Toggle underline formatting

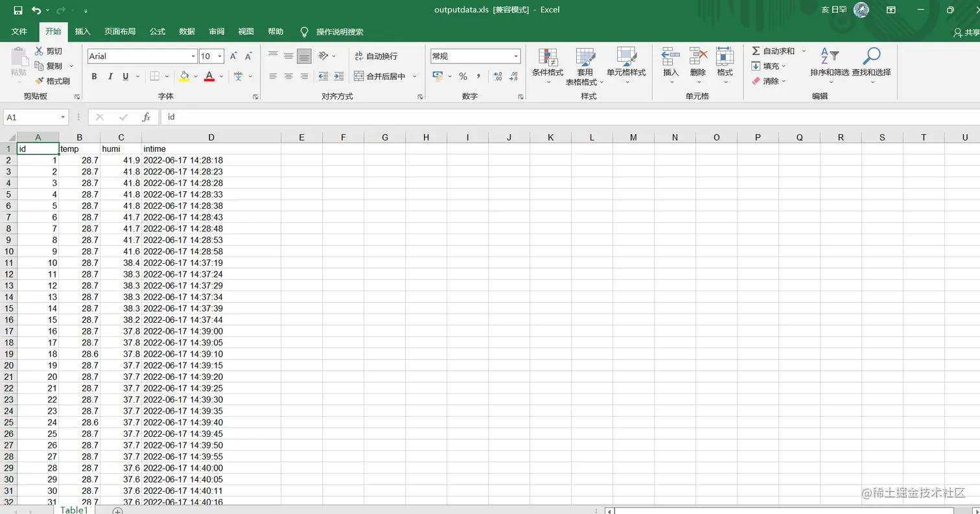[126, 76]
